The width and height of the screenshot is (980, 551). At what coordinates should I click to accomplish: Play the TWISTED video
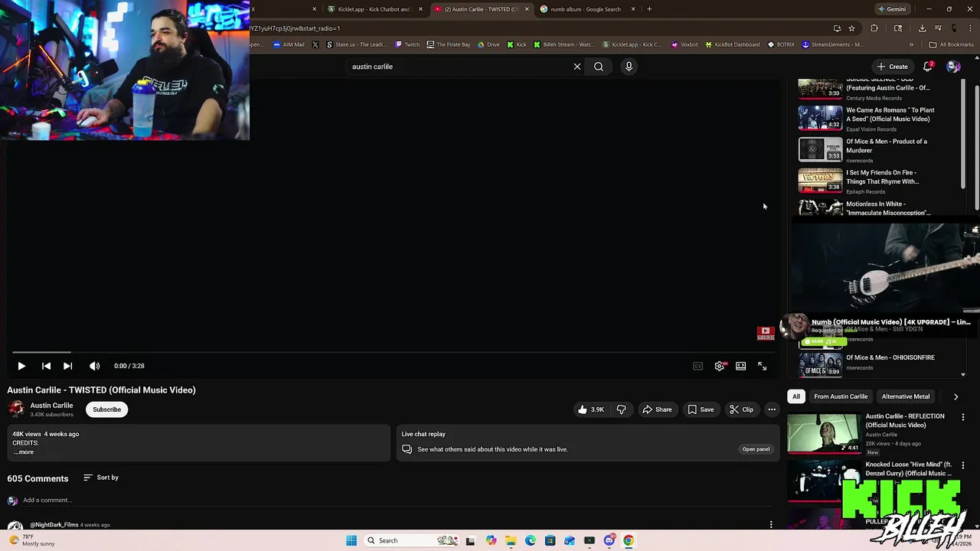coord(21,366)
